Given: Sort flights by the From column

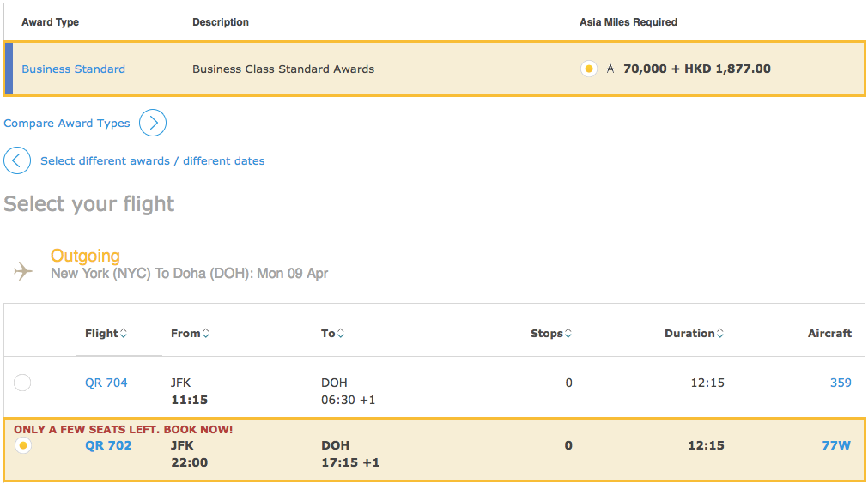Looking at the screenshot, I should 190,334.
